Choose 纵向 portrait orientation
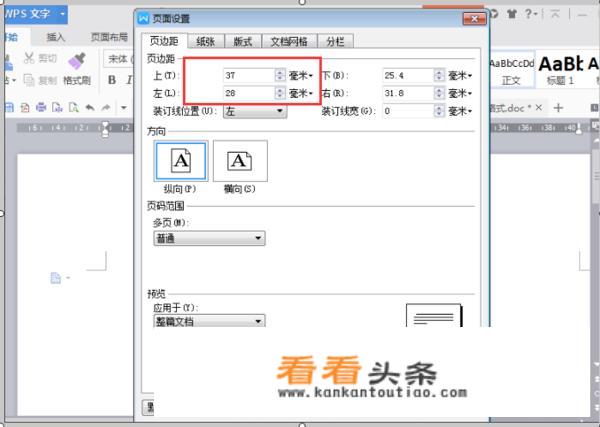Image resolution: width=600 pixels, height=427 pixels. click(181, 161)
